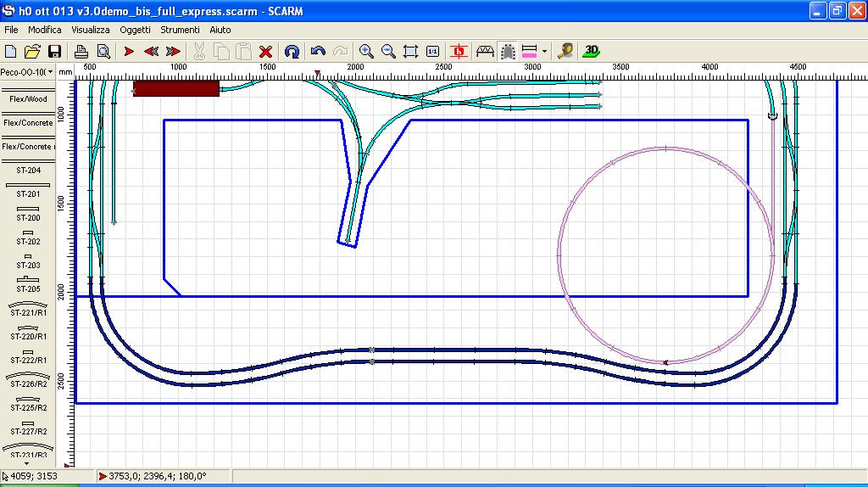868x487 pixels.
Task: Choose ST-222/R1 curve
Action: 28,355
